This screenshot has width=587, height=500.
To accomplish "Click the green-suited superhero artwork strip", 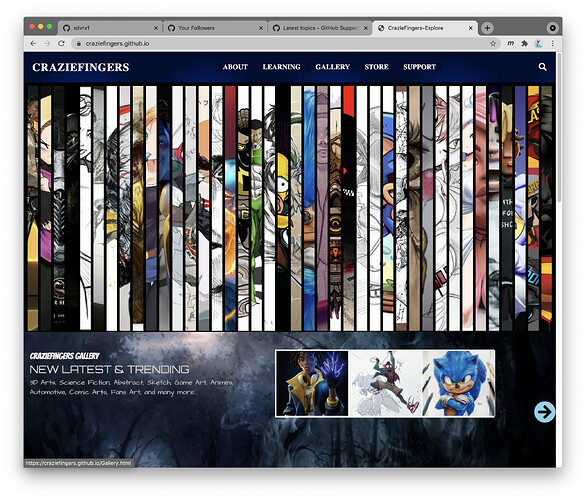I will click(x=256, y=208).
